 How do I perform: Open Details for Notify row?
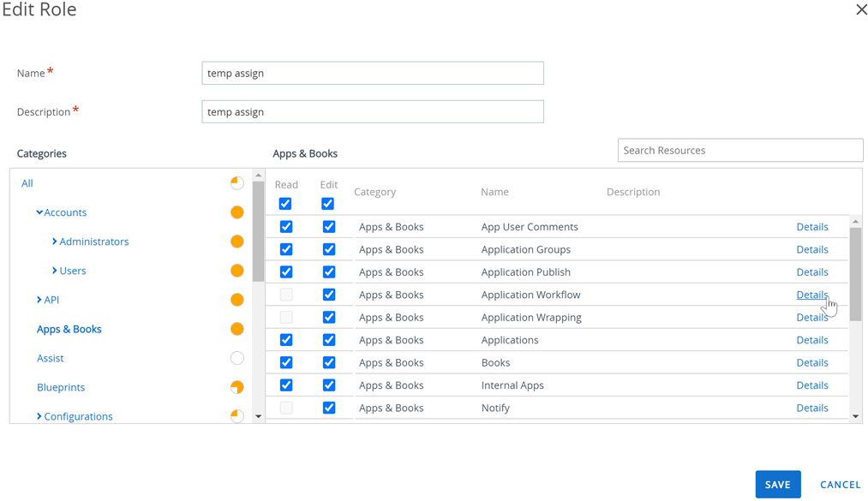(812, 409)
